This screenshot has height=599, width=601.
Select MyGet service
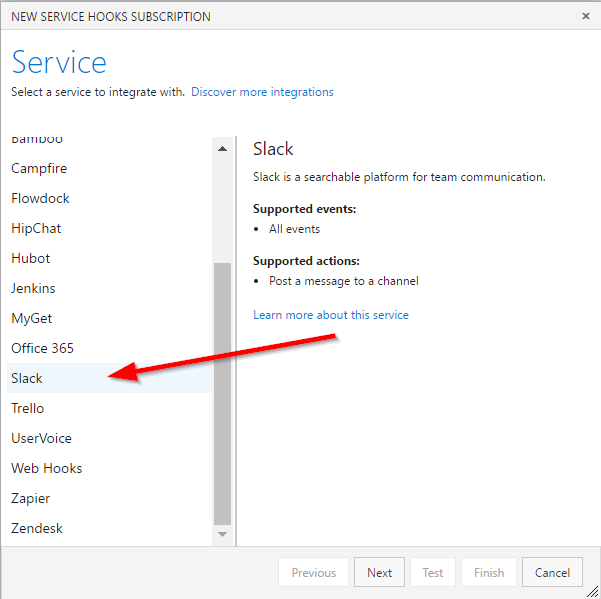(109, 318)
